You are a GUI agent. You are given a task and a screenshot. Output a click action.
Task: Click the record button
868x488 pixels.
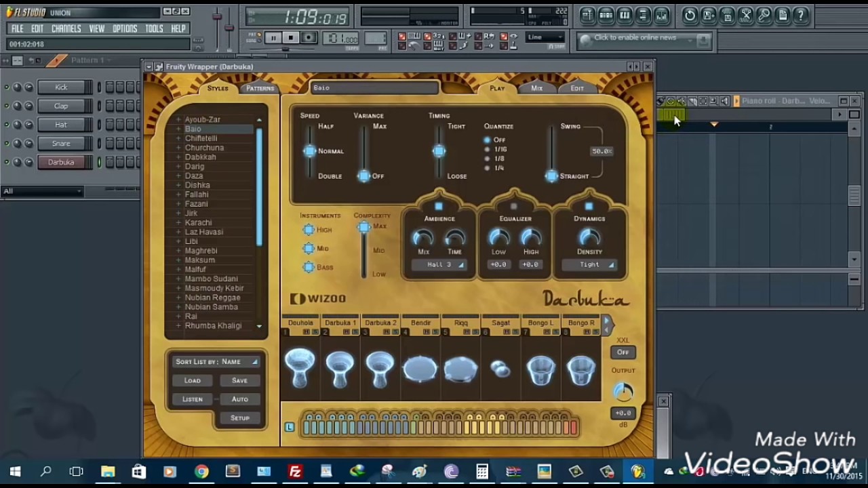click(309, 38)
